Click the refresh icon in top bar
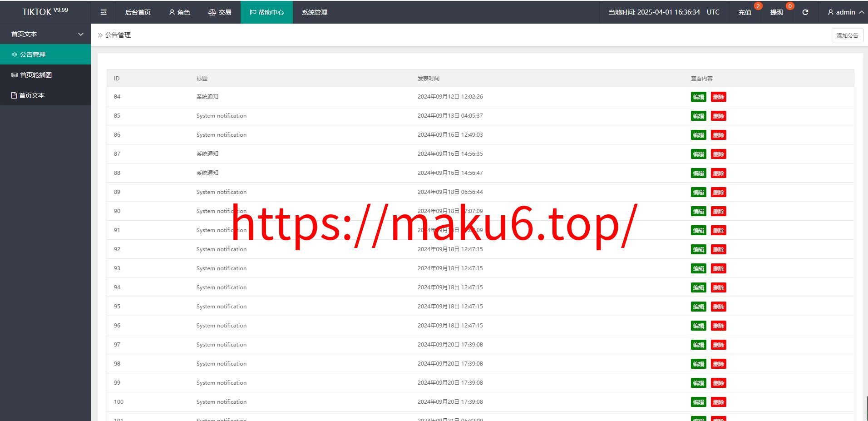Screen dimensions: 868x421 (x=805, y=12)
